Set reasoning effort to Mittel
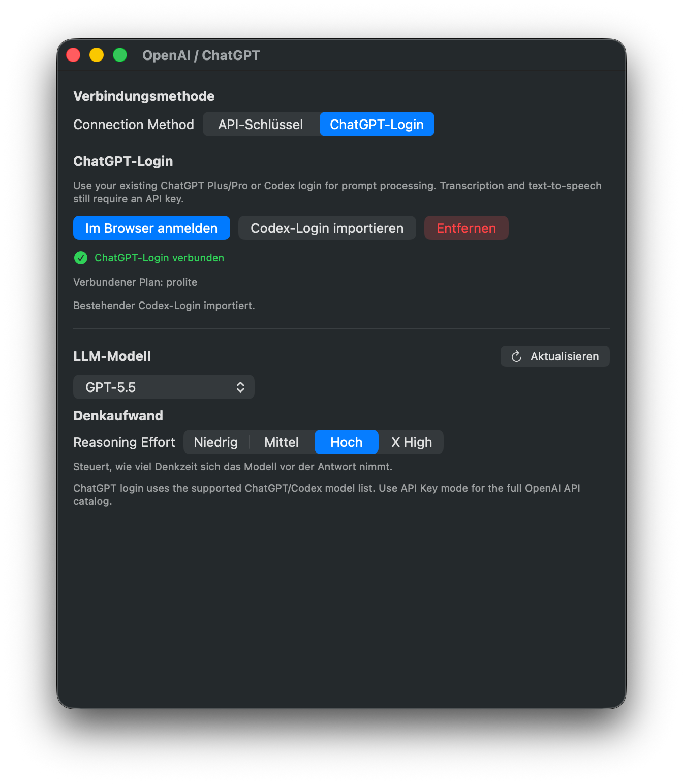The image size is (683, 784). [x=282, y=442]
